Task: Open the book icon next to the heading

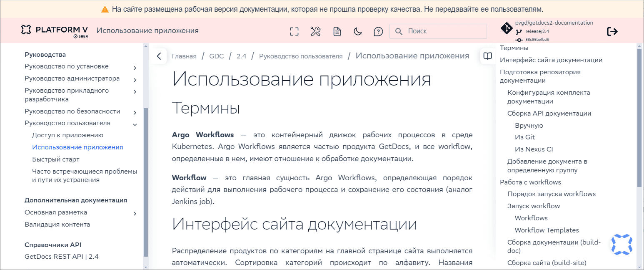Action: (487, 56)
